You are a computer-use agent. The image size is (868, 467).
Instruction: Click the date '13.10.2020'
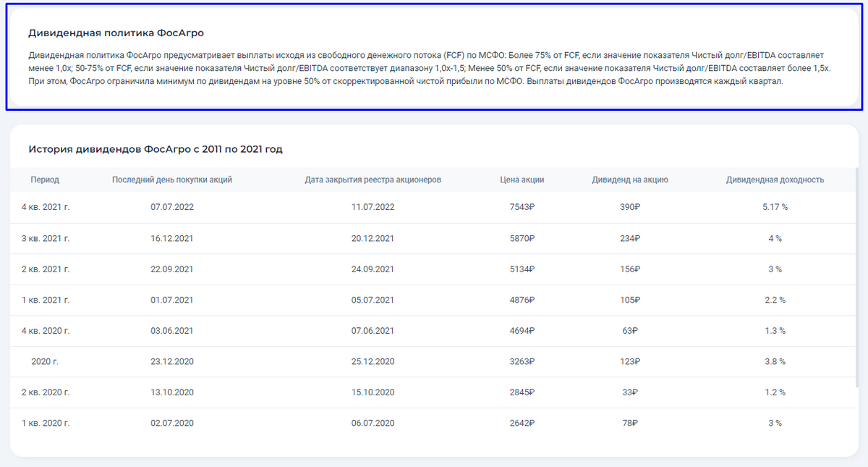coord(172,392)
